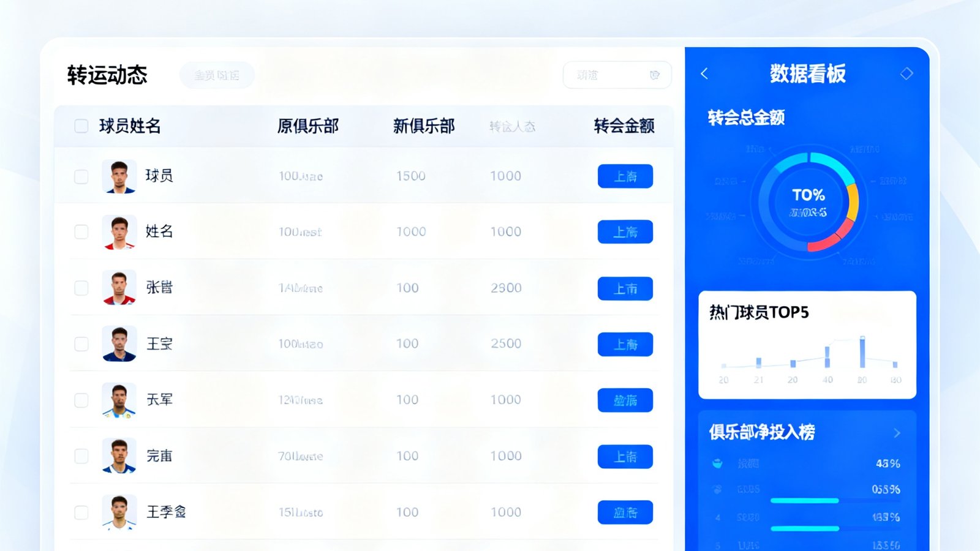Click the cyan progress bar under 0559%

(804, 501)
